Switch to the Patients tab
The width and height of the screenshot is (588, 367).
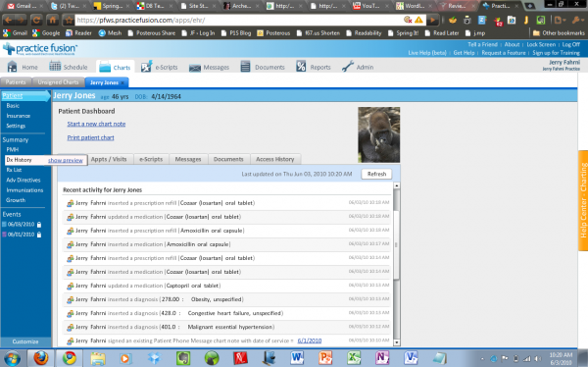coord(16,81)
